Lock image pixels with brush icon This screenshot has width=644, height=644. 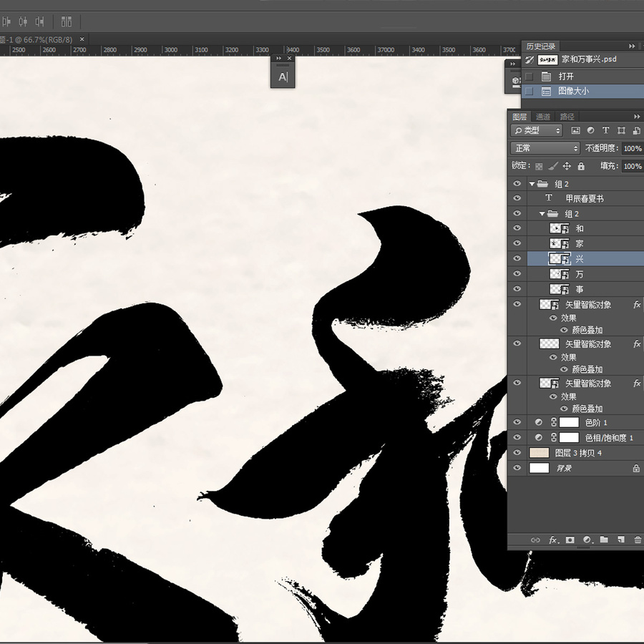pos(553,166)
